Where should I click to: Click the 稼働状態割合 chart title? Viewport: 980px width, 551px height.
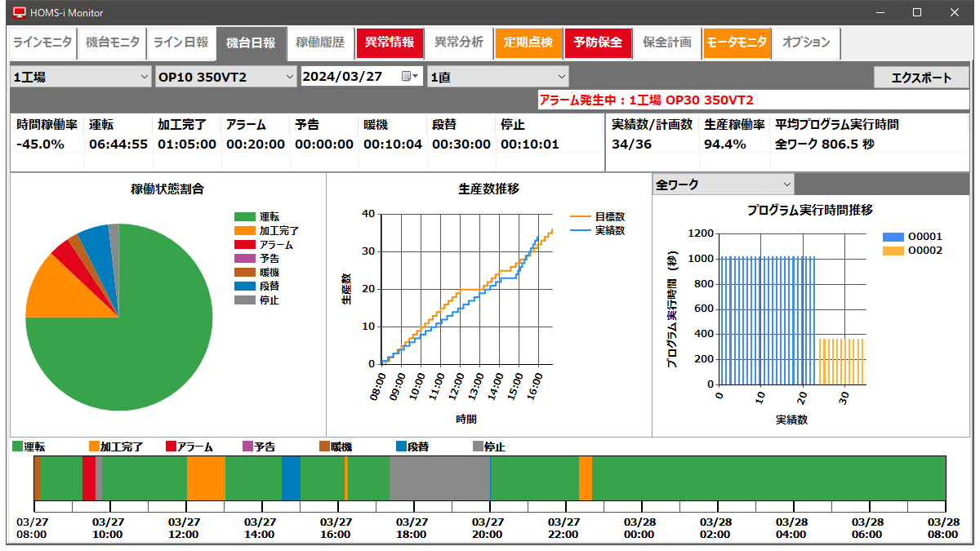tap(167, 189)
